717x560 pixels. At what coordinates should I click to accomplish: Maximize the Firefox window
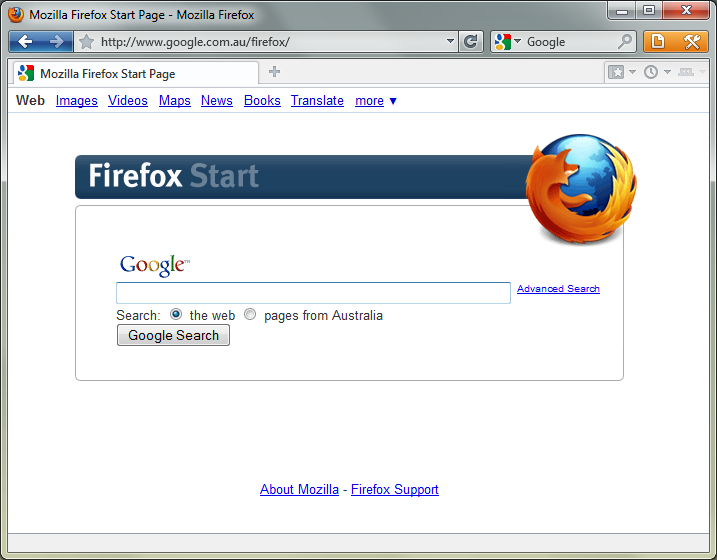(648, 11)
